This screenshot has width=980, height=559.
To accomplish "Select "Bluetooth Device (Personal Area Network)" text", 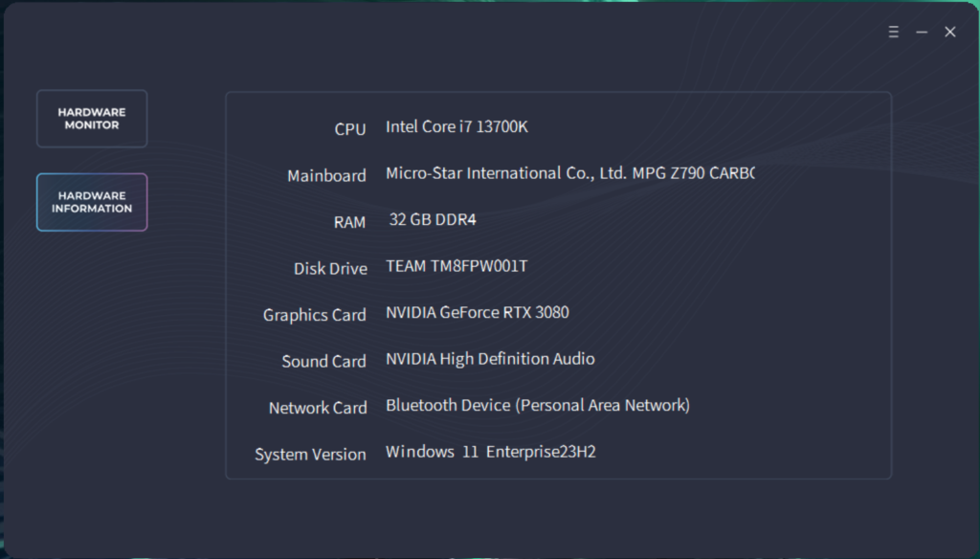I will point(538,405).
